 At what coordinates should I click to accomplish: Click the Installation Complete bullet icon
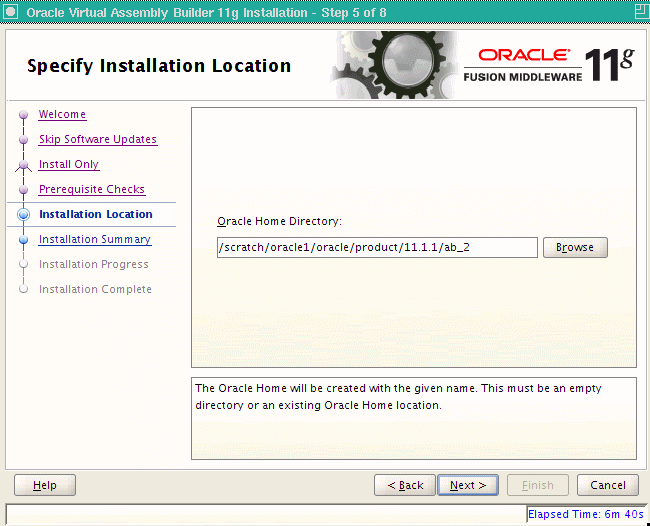click(24, 289)
